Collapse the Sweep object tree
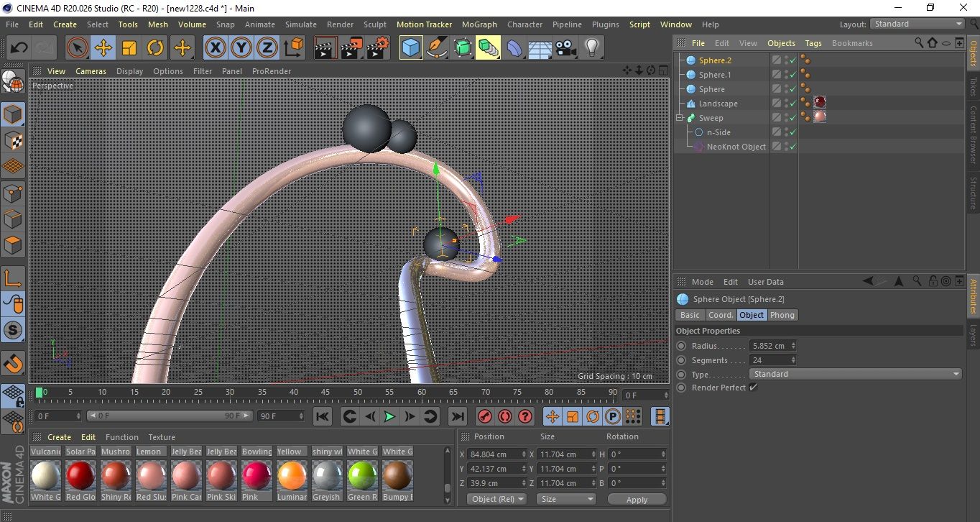980x522 pixels. click(680, 118)
